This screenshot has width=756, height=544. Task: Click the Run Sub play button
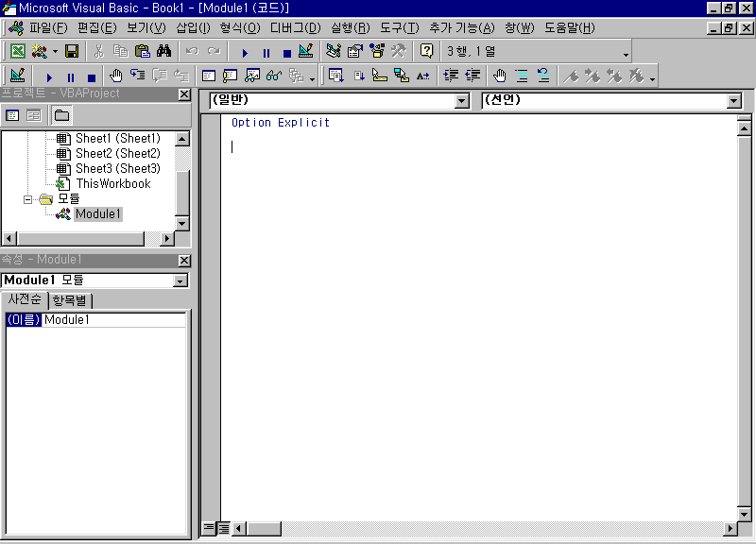click(x=245, y=52)
